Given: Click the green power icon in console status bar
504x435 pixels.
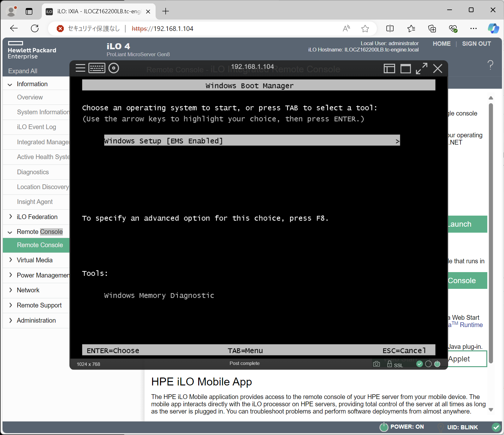Looking at the screenshot, I should (437, 364).
